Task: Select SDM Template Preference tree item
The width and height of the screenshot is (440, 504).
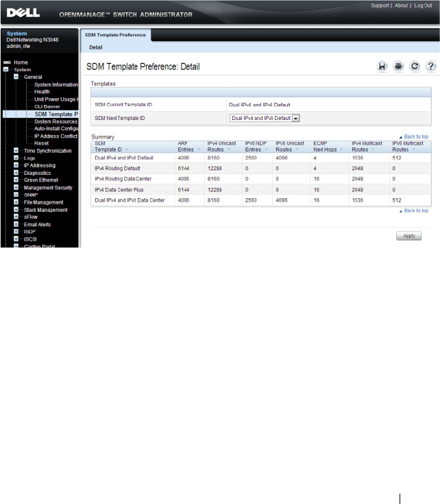Action: [56, 114]
